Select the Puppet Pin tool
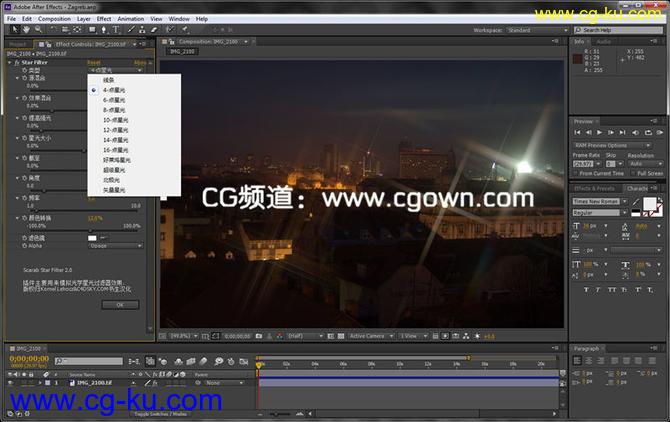Viewport: 670px width, 422px height. coord(185,29)
